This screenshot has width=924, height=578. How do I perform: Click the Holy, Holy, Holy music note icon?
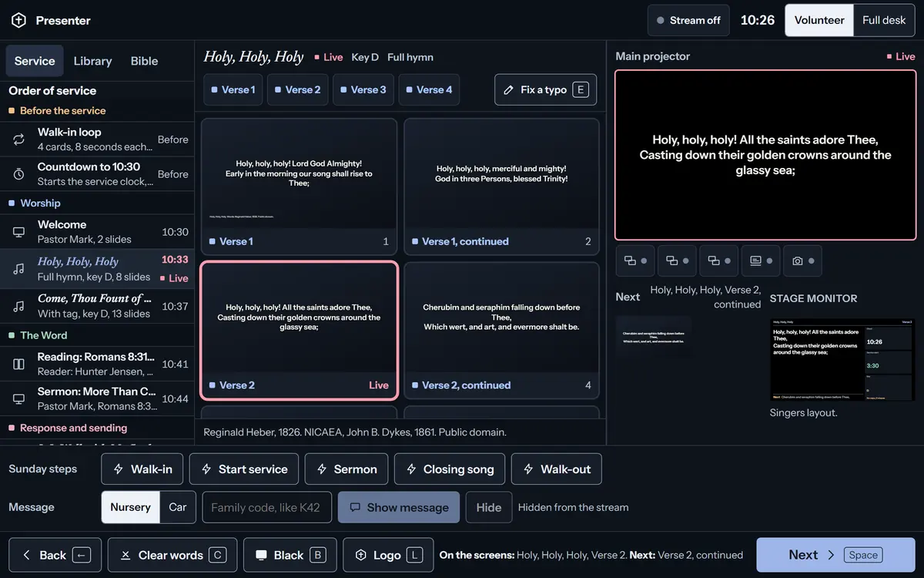click(18, 269)
